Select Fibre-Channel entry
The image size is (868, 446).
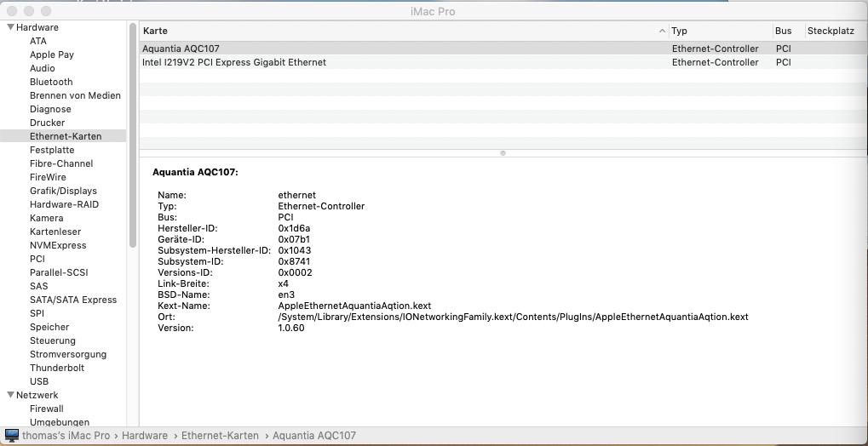[61, 163]
